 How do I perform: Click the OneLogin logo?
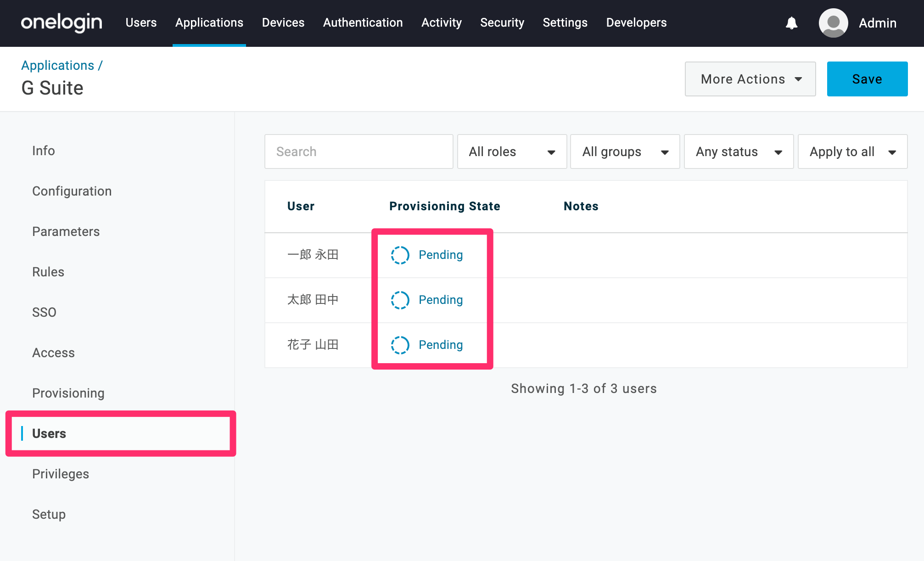click(x=62, y=23)
